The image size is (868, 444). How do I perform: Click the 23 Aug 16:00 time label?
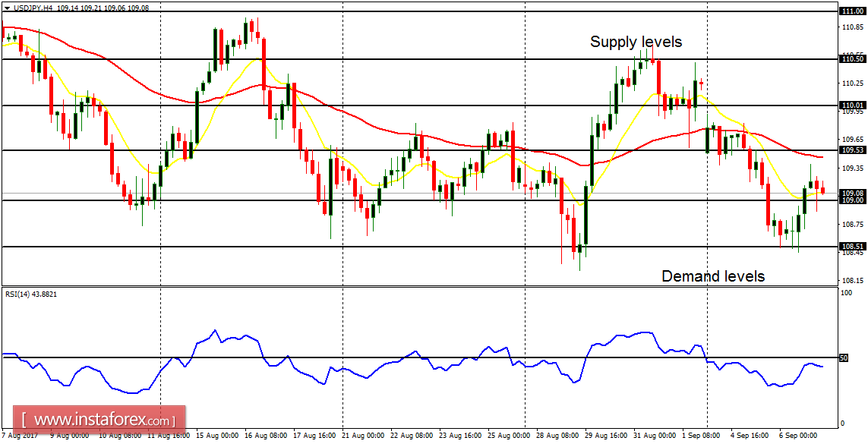click(459, 436)
